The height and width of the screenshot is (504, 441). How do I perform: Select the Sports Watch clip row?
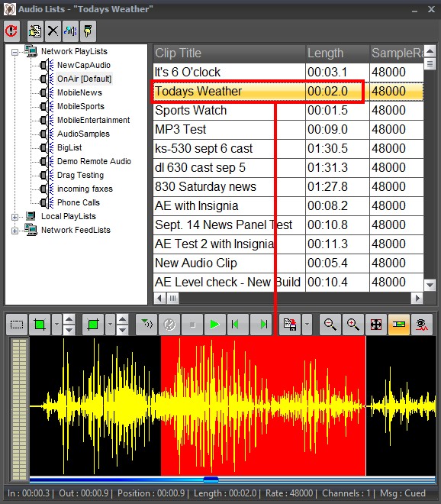pyautogui.click(x=288, y=110)
